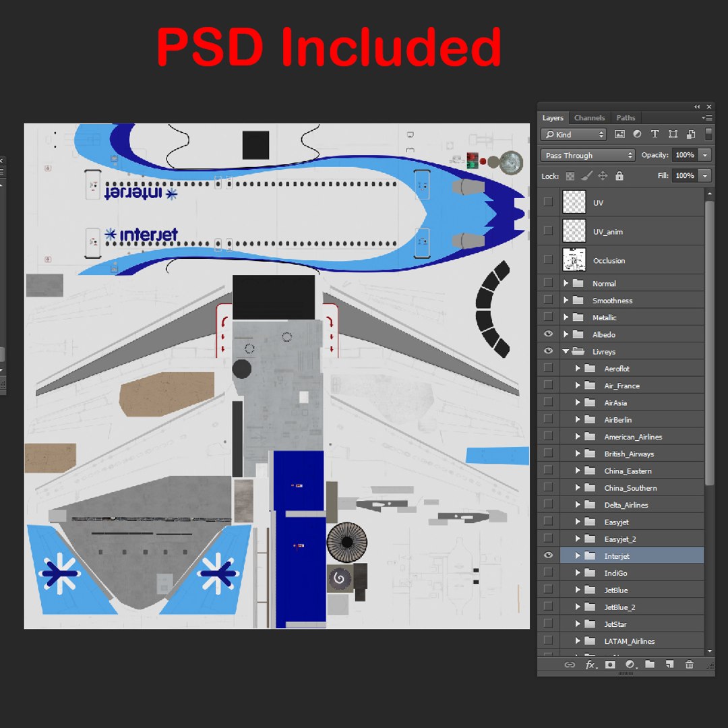The width and height of the screenshot is (728, 728).
Task: Click the lock image pixels brush icon
Action: (x=586, y=176)
